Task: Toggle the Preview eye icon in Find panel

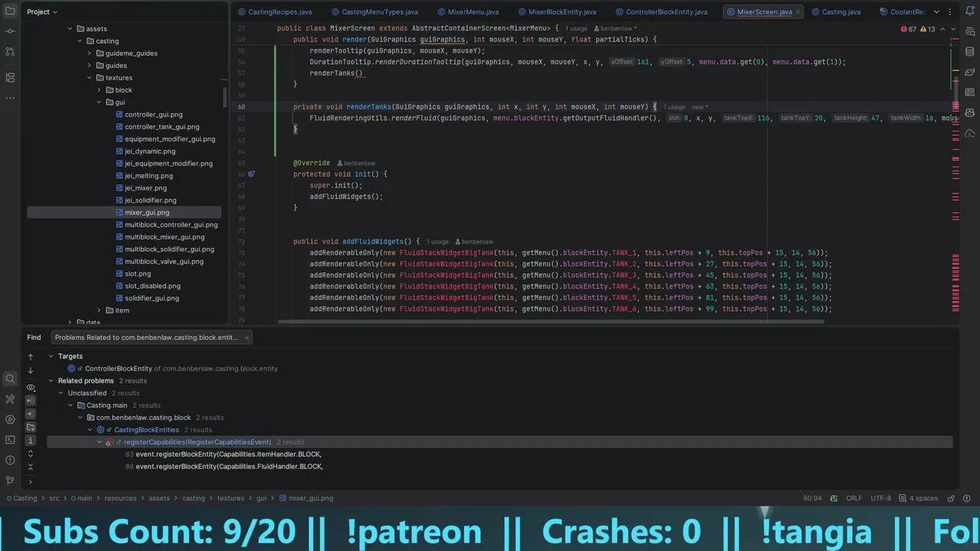Action: click(x=31, y=387)
